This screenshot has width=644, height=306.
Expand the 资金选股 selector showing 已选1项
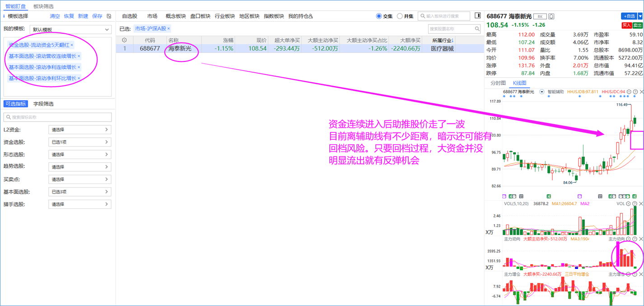click(x=80, y=142)
